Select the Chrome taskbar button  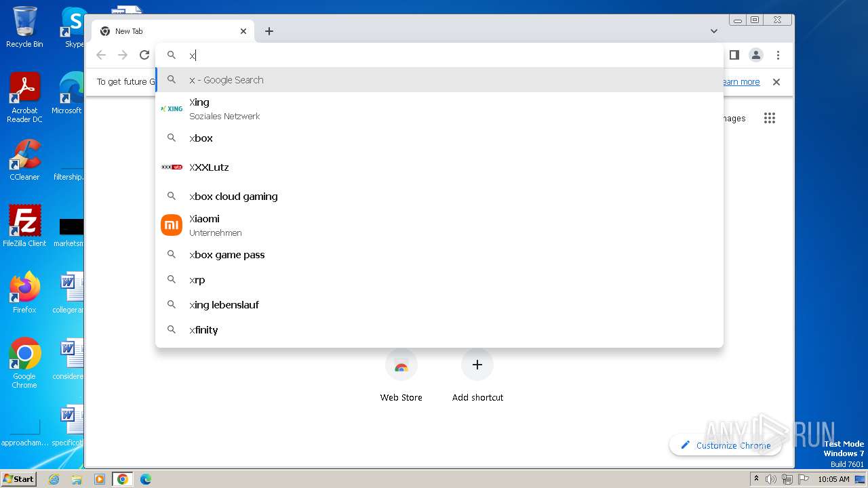(123, 479)
